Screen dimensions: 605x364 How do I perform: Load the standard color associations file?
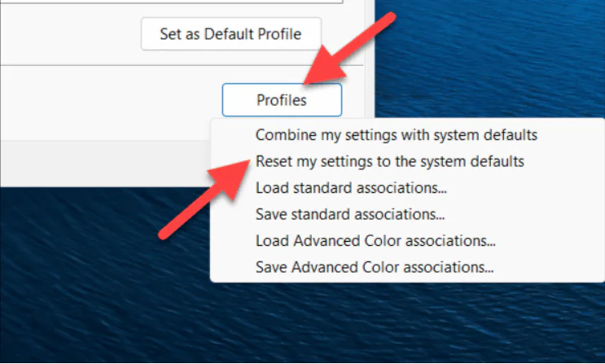[x=350, y=188]
